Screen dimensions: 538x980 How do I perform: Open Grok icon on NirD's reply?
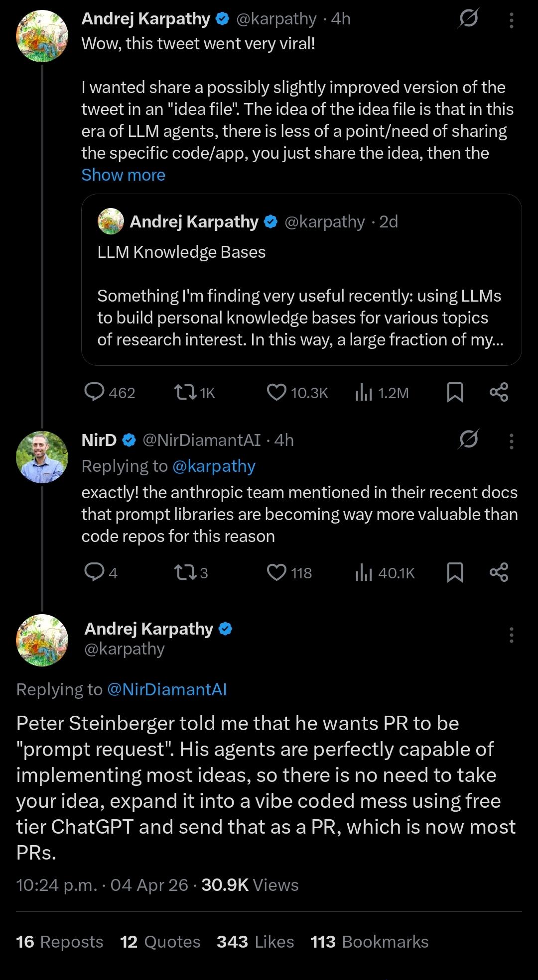tap(468, 439)
